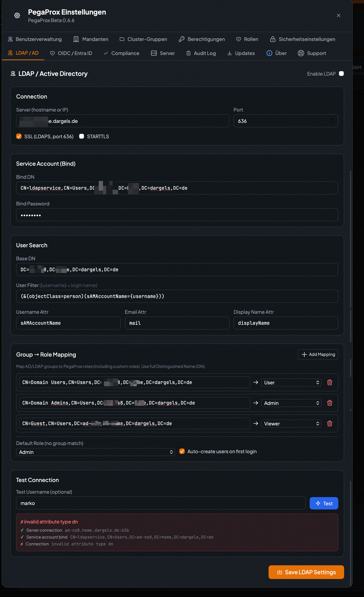The width and height of the screenshot is (364, 597).
Task: Click Save LDAP Settings button
Action: 306,572
